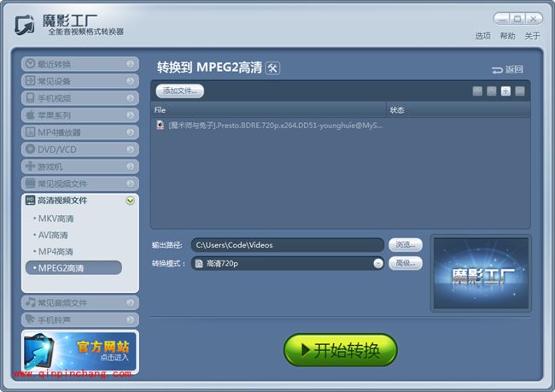Expand the 手机视频 category arrow

[131, 97]
